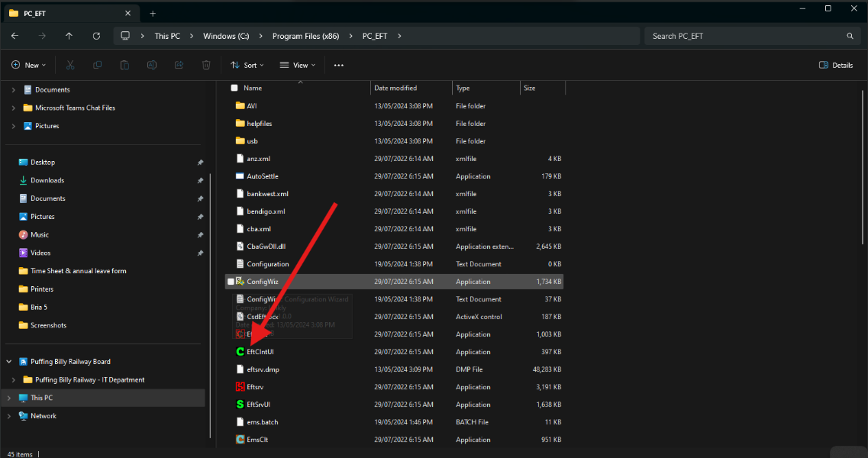The height and width of the screenshot is (458, 868).
Task: Click the Up one level arrow
Action: 69,36
